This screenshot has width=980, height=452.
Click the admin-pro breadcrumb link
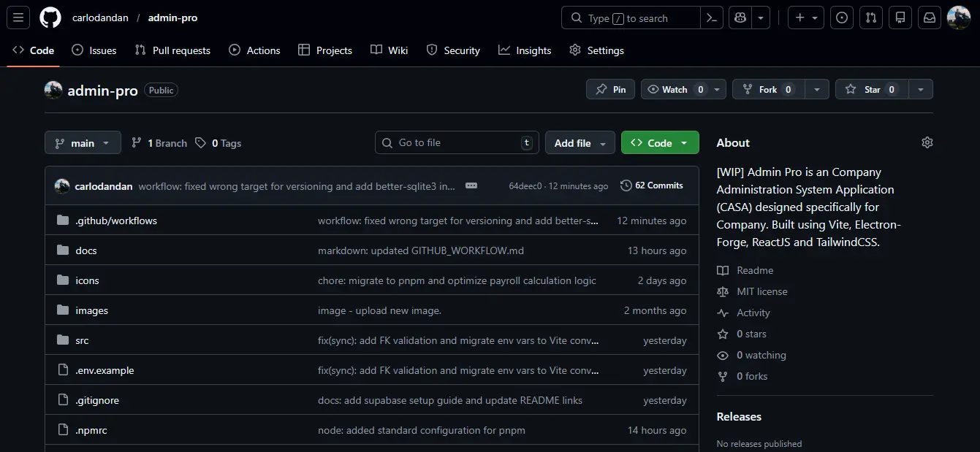click(172, 18)
